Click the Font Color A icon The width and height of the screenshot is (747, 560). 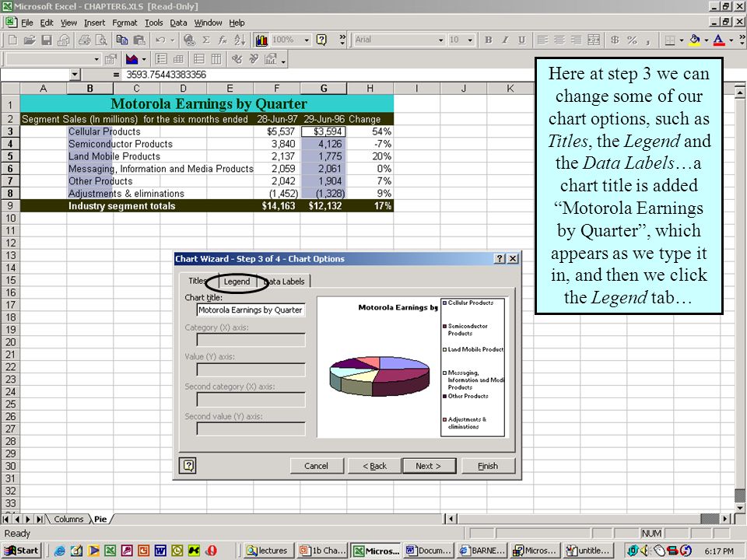719,40
